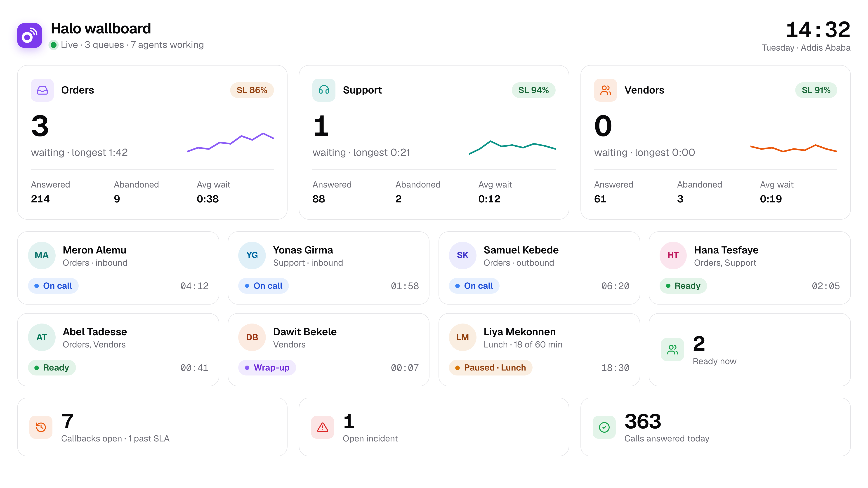This screenshot has width=868, height=488.
Task: Click Dawit Bekele's Wrap-up status pill
Action: (267, 367)
